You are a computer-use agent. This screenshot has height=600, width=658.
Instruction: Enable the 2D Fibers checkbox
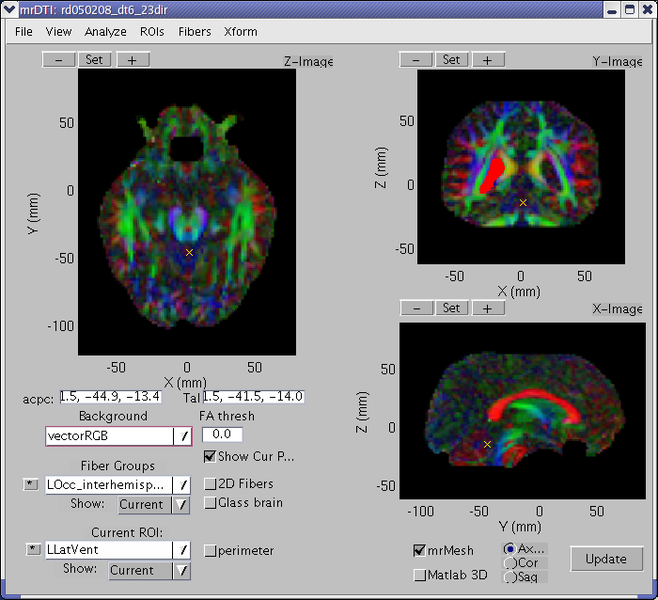[x=210, y=484]
